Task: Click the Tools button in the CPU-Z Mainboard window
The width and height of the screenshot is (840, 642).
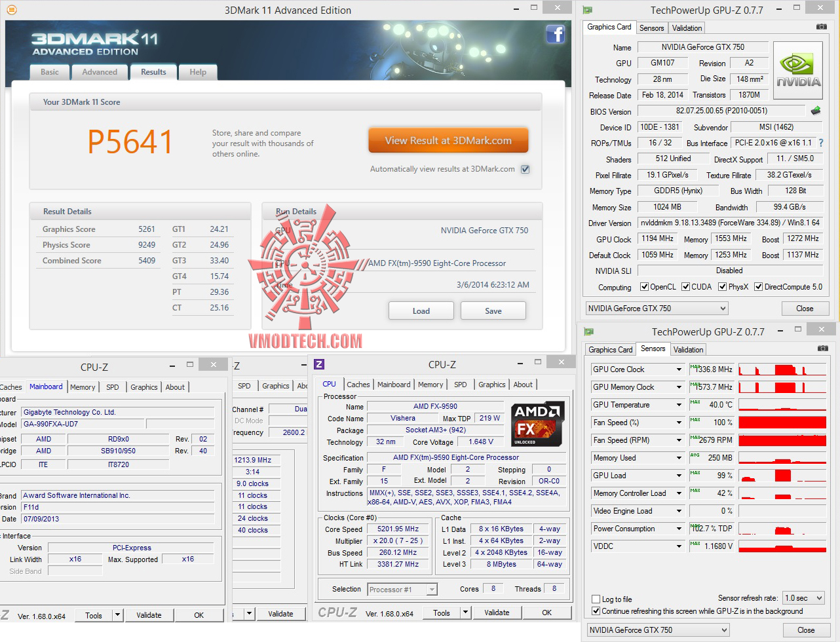Action: tap(94, 616)
